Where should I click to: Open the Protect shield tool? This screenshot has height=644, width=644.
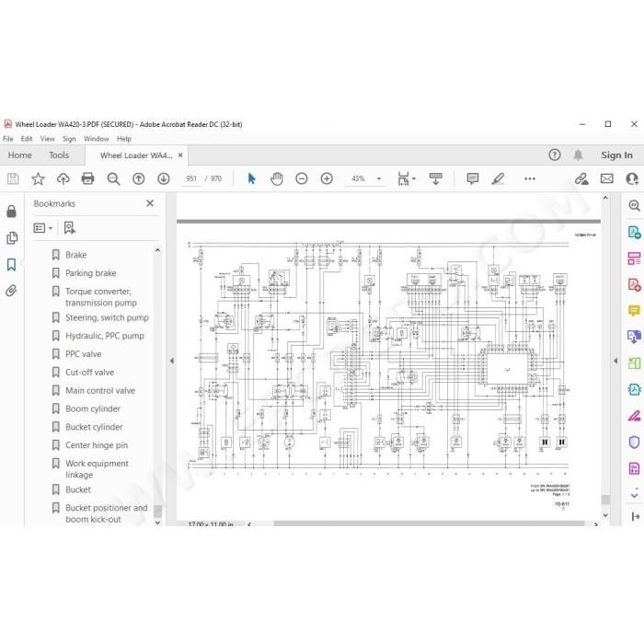click(x=634, y=442)
